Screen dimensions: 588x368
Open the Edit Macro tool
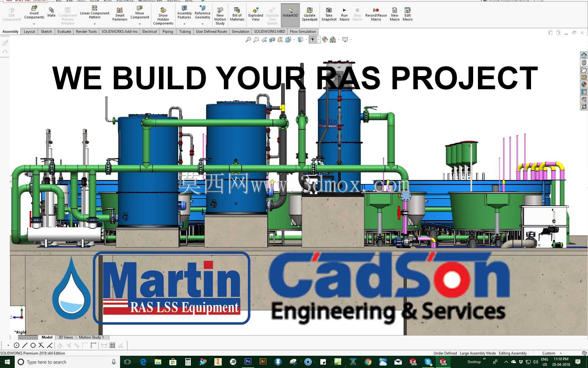[408, 14]
